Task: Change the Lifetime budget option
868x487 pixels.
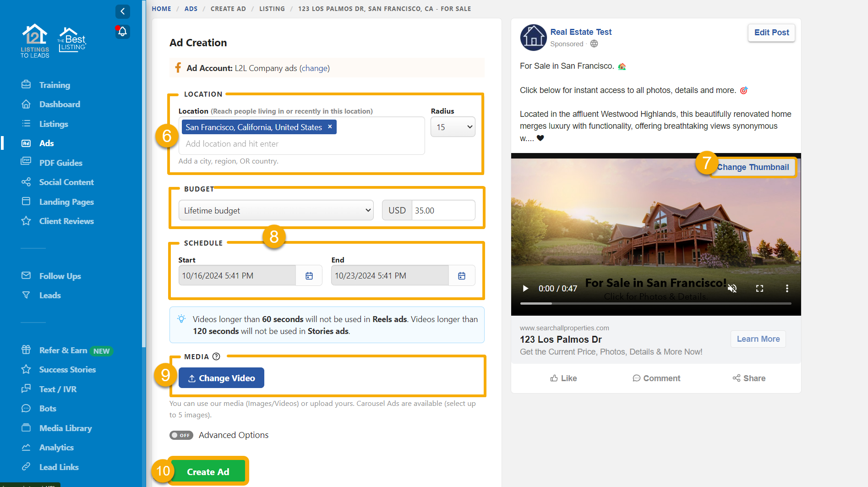Action: click(x=276, y=210)
